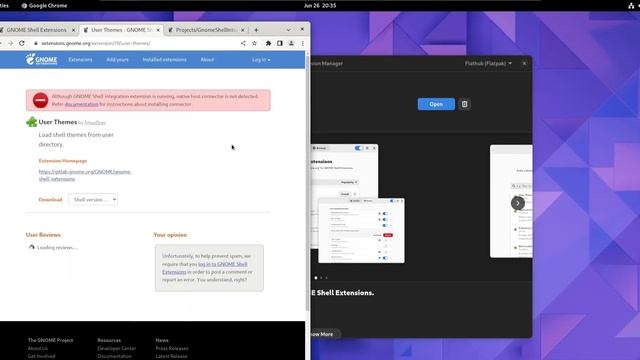Click the second screenshot thumbnail at right edge
This screenshot has width=640, height=360.
pos(511,201)
